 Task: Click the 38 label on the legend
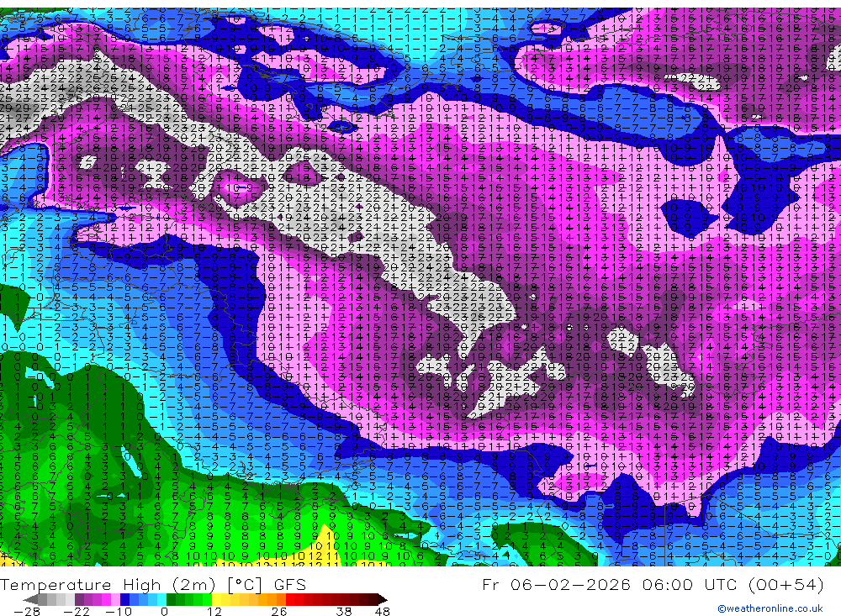(344, 612)
